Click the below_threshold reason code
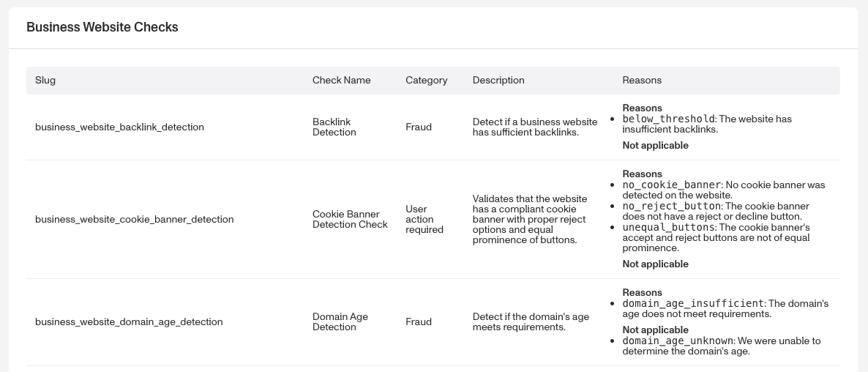 point(668,119)
